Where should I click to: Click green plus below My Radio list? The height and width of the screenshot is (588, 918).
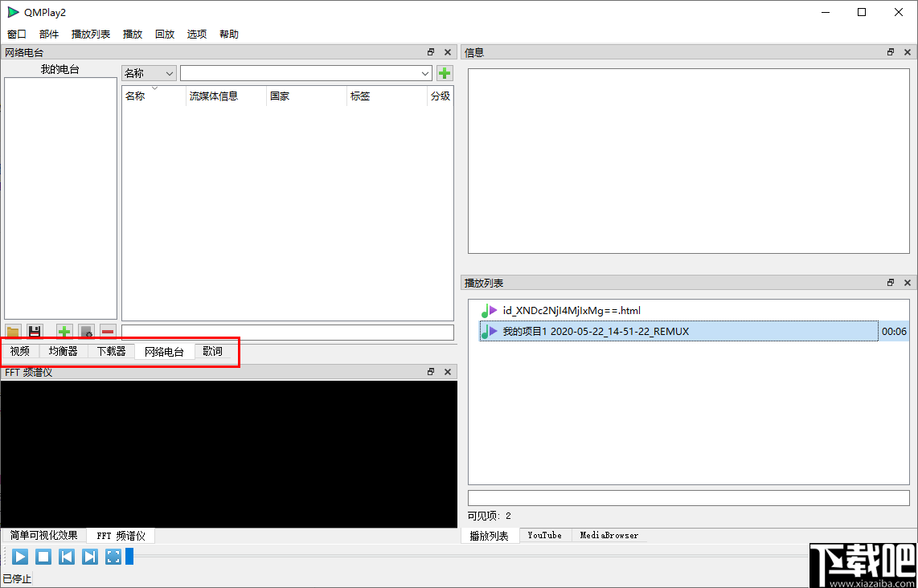tap(64, 332)
